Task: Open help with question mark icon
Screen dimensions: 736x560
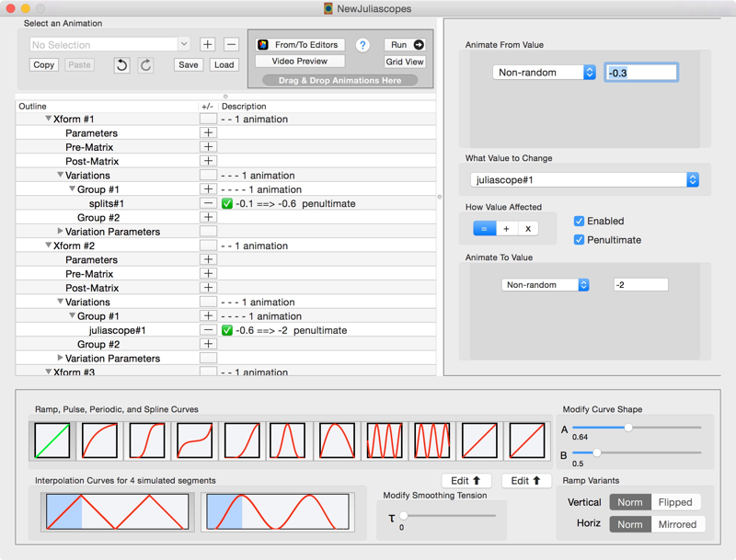Action: tap(362, 45)
